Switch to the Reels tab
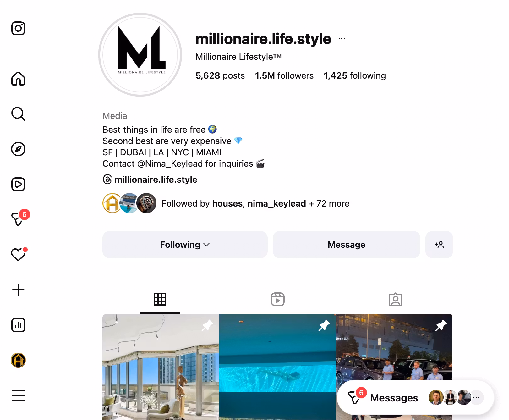Image resolution: width=509 pixels, height=420 pixels. pyautogui.click(x=278, y=299)
